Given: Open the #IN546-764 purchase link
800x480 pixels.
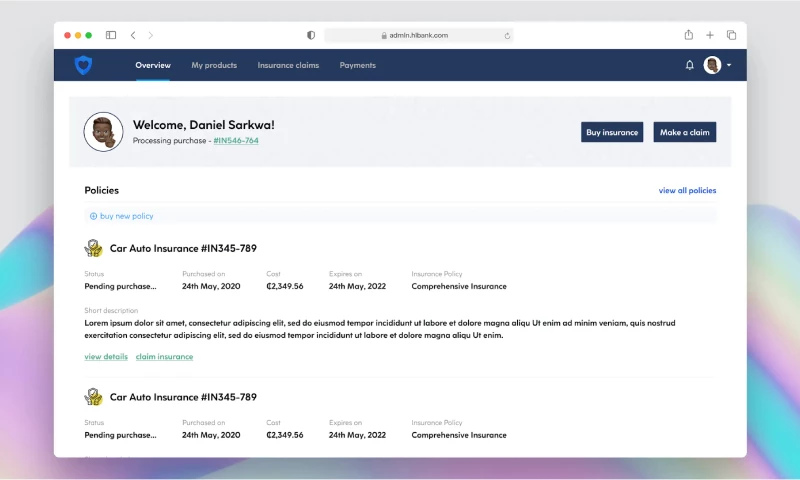Looking at the screenshot, I should pos(236,141).
